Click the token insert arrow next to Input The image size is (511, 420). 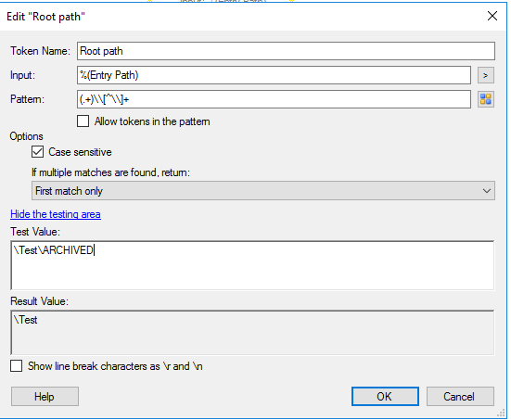(486, 75)
